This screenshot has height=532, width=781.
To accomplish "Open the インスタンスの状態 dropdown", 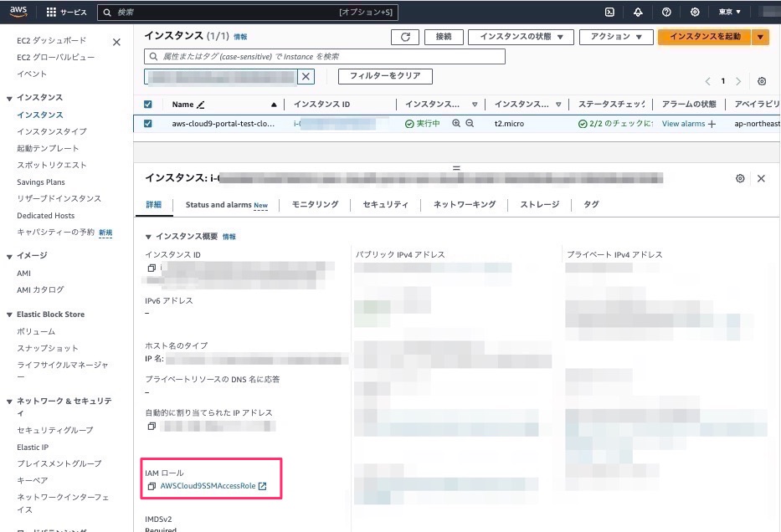I will pyautogui.click(x=521, y=37).
